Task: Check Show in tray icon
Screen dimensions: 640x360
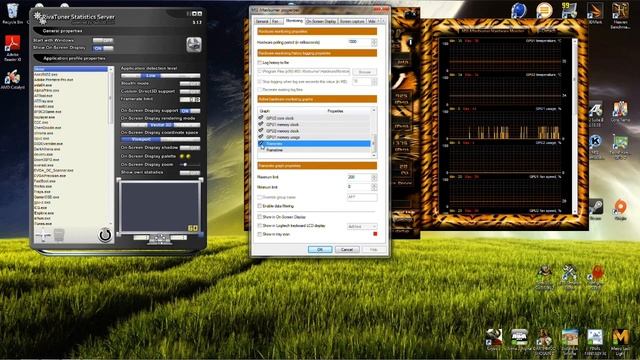Action: click(260, 234)
